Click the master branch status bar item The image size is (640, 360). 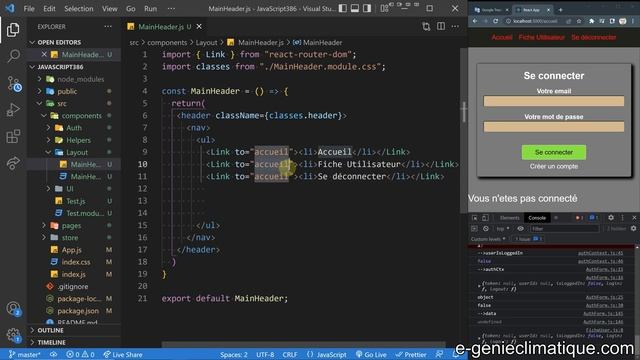(x=24, y=355)
